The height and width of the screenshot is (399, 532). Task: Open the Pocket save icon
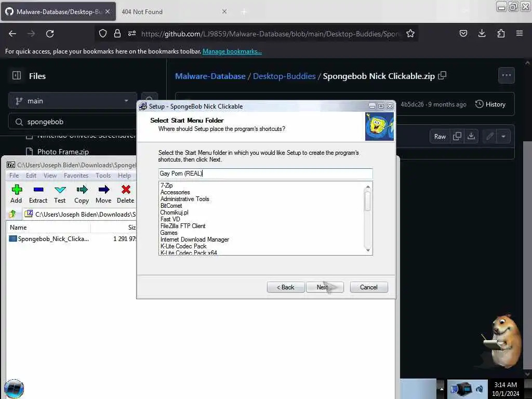pos(463,33)
